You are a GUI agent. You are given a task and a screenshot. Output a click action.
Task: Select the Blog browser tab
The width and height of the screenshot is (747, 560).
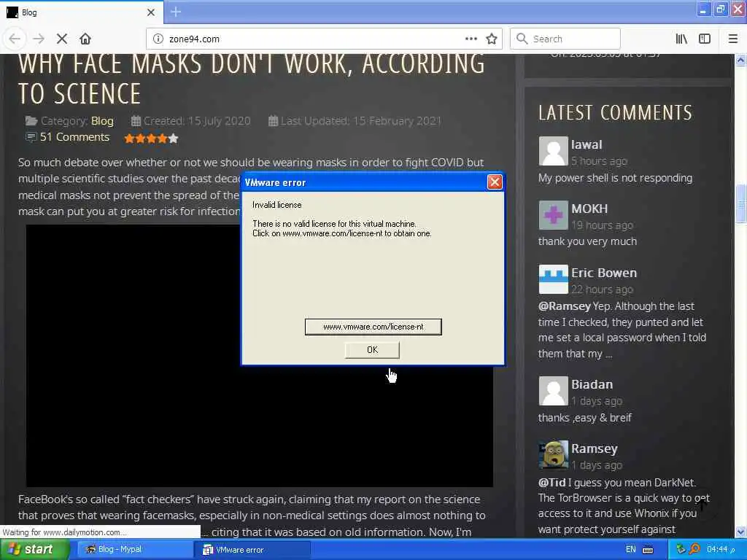point(82,12)
